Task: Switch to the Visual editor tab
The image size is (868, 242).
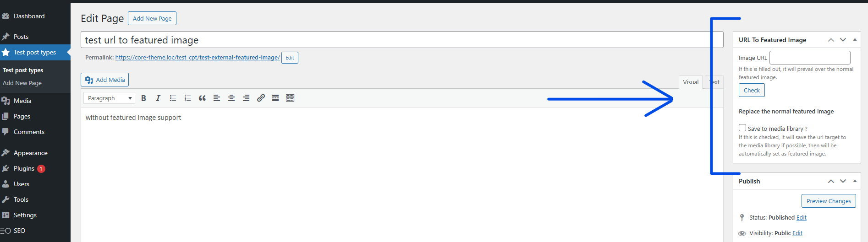Action: coord(691,82)
